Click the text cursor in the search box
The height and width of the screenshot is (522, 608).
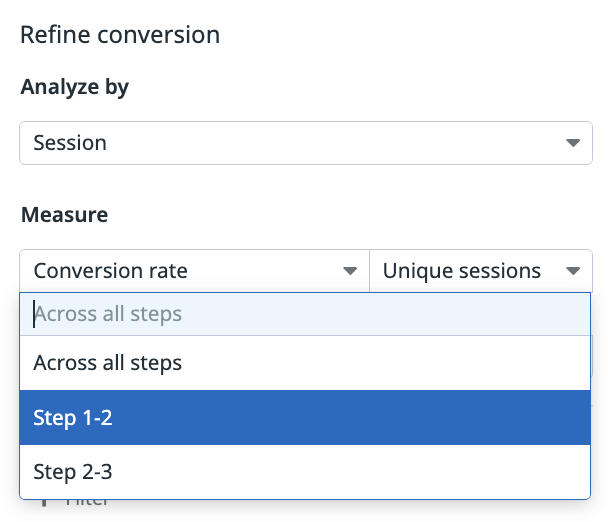(34, 314)
